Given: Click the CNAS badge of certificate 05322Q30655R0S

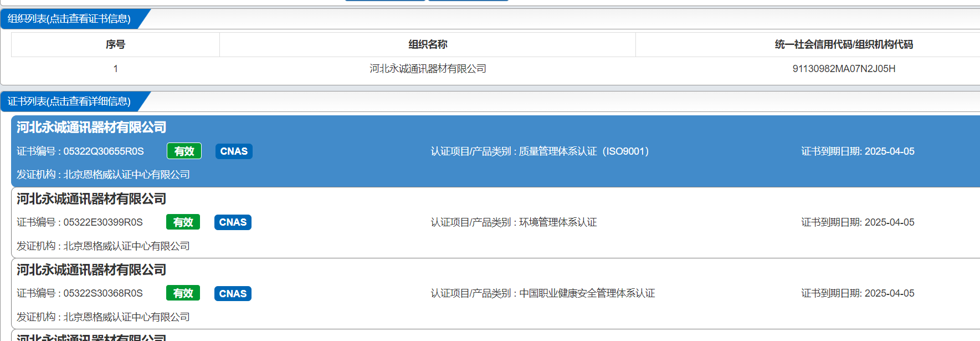Looking at the screenshot, I should click(x=234, y=151).
